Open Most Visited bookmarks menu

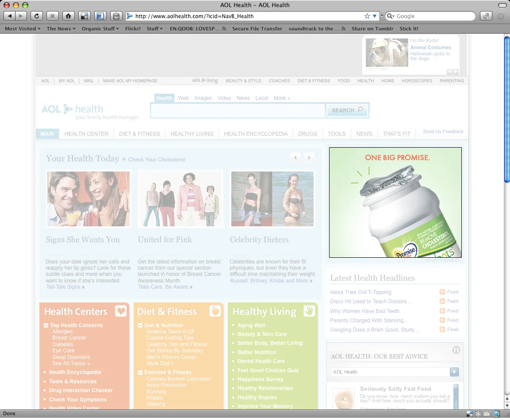(23, 29)
